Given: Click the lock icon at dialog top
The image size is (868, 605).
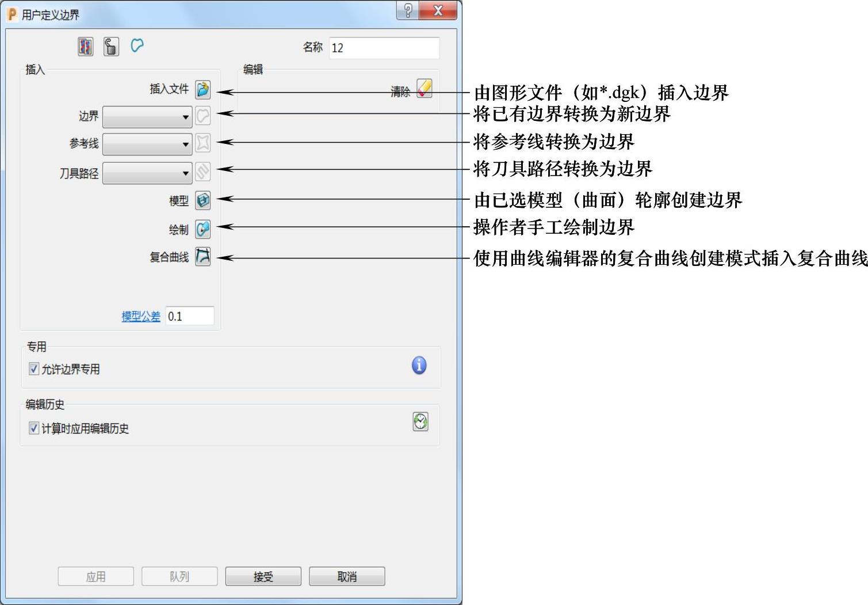Looking at the screenshot, I should [x=112, y=47].
